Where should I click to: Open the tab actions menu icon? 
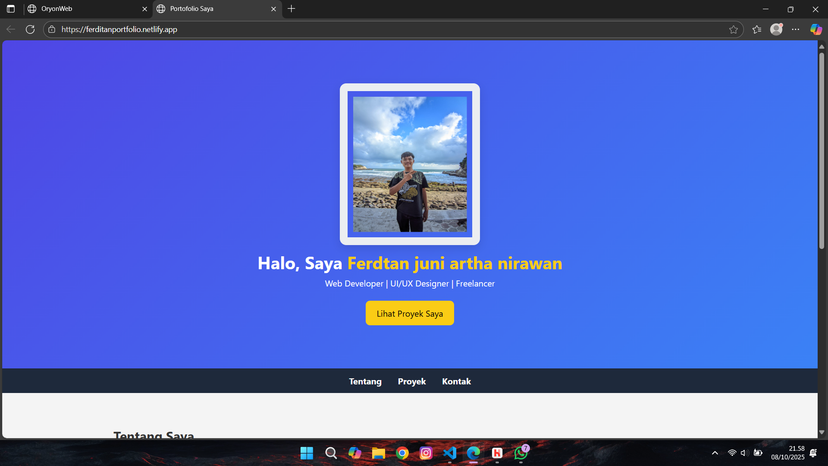pos(11,9)
